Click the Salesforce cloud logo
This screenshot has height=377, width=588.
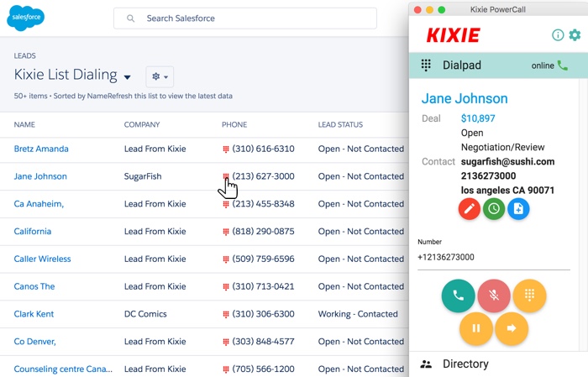pos(25,18)
